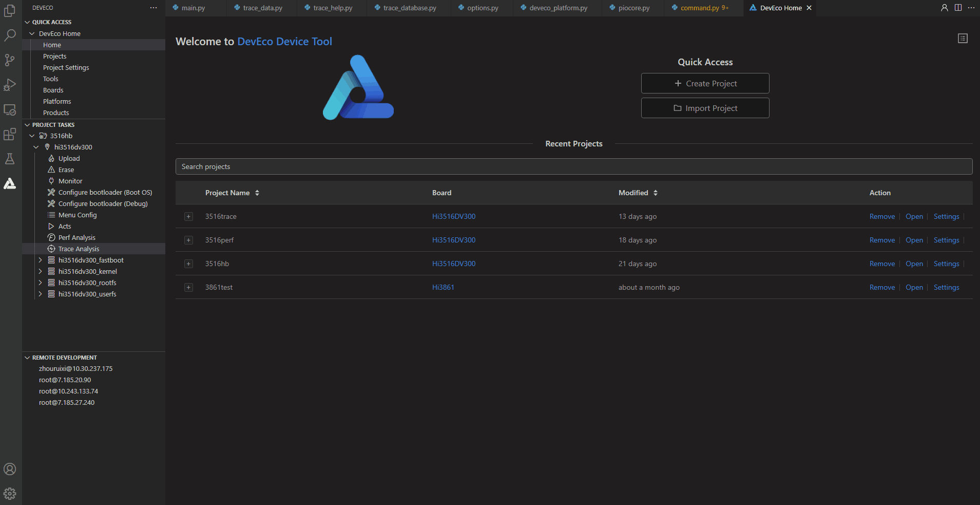Open Run and Debug icon
Viewport: 980px width, 505px height.
[x=10, y=85]
